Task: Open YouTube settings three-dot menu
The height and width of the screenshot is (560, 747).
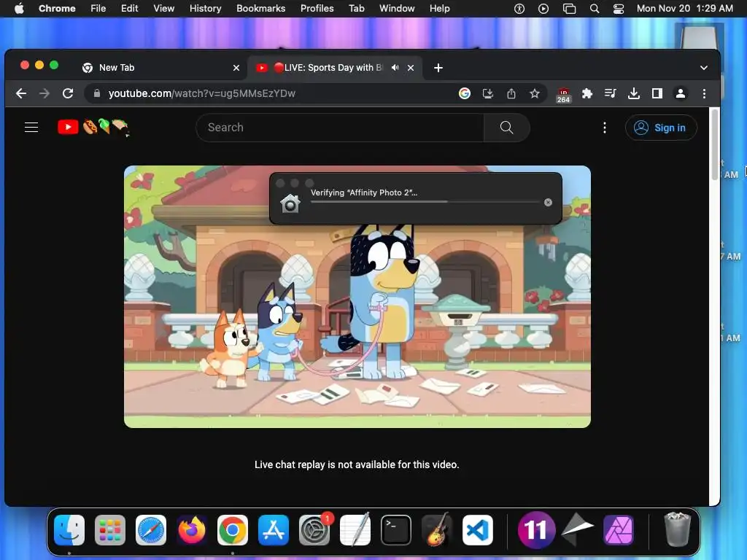Action: 605,128
